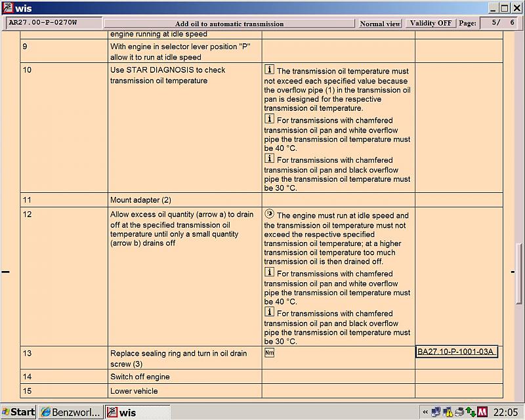The image size is (525, 420).
Task: Switch to the Benzworld browser taskbar button
Action: coord(71,412)
